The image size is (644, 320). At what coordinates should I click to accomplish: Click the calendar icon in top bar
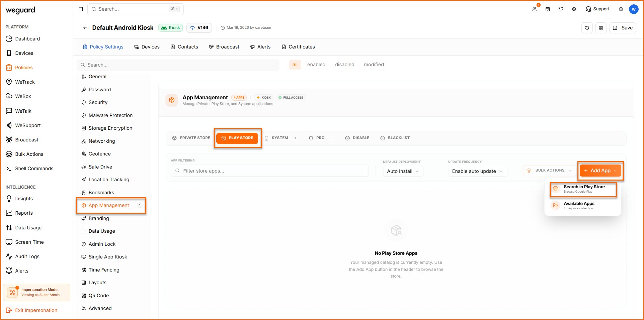(x=548, y=9)
